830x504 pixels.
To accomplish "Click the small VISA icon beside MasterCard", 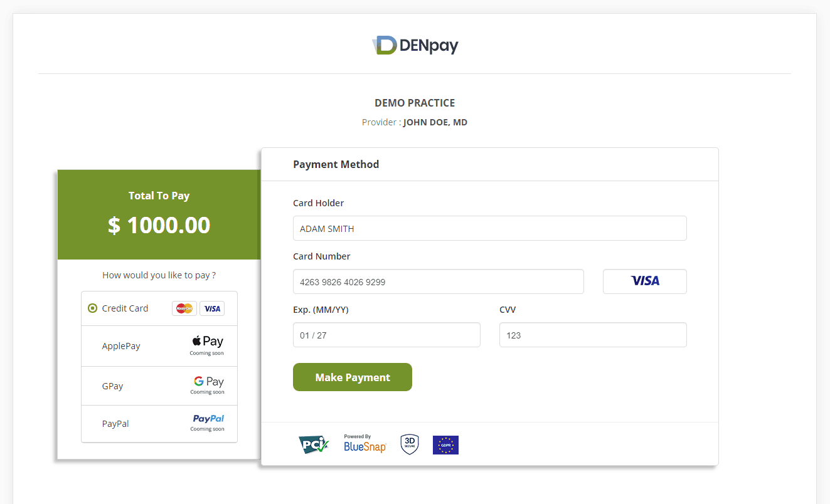I will point(212,308).
